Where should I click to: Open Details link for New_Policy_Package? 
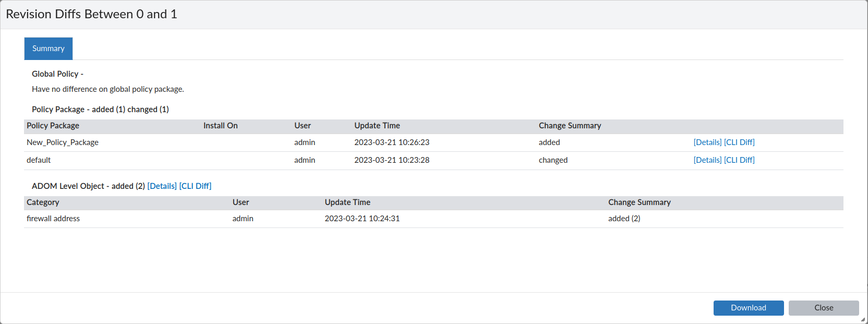coord(707,142)
